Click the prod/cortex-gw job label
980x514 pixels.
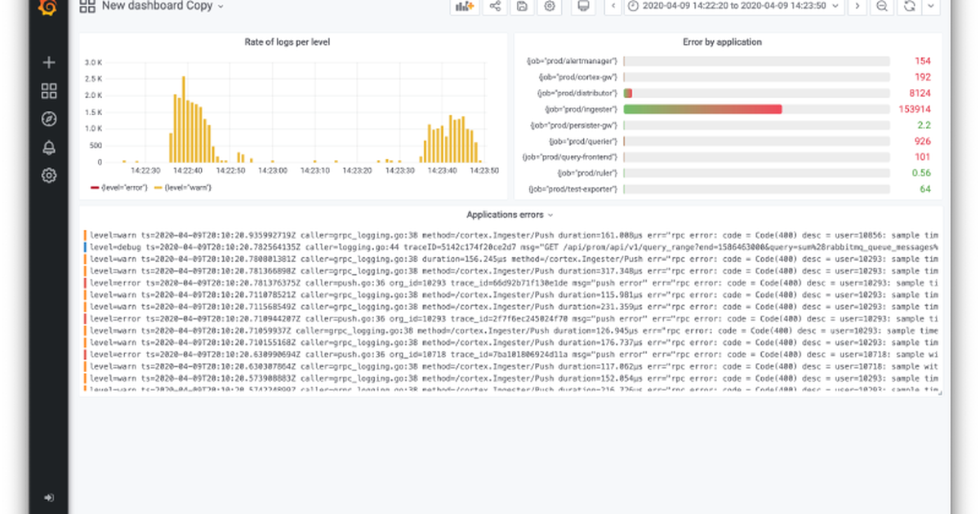pyautogui.click(x=577, y=78)
